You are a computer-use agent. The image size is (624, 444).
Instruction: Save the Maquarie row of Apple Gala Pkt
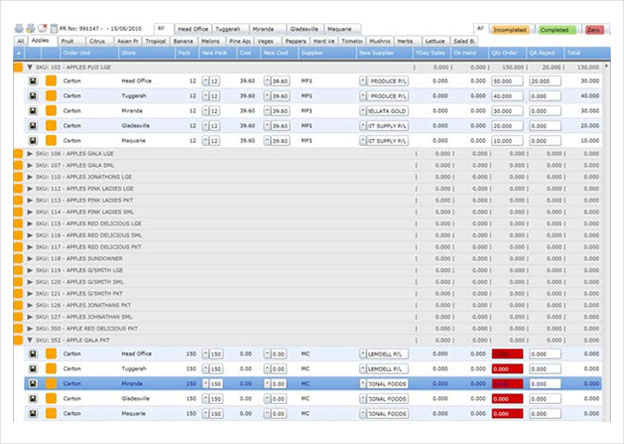tap(33, 413)
